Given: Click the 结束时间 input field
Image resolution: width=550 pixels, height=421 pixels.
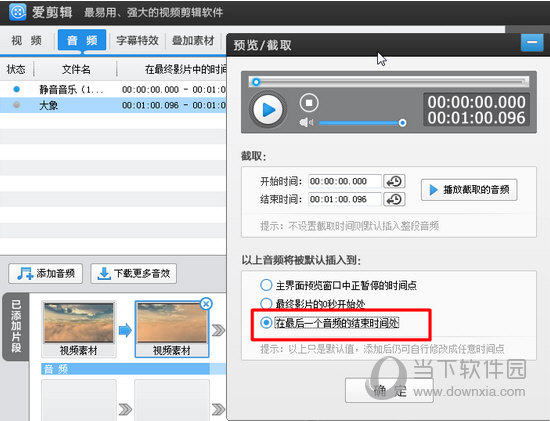Looking at the screenshot, I should (344, 199).
